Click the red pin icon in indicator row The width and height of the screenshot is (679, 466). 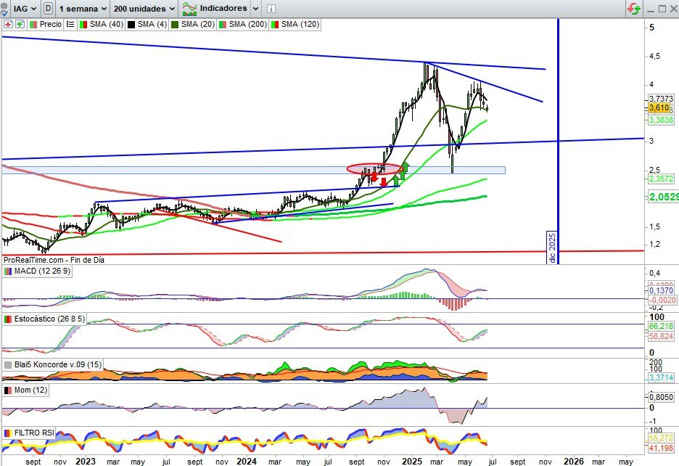point(8,25)
